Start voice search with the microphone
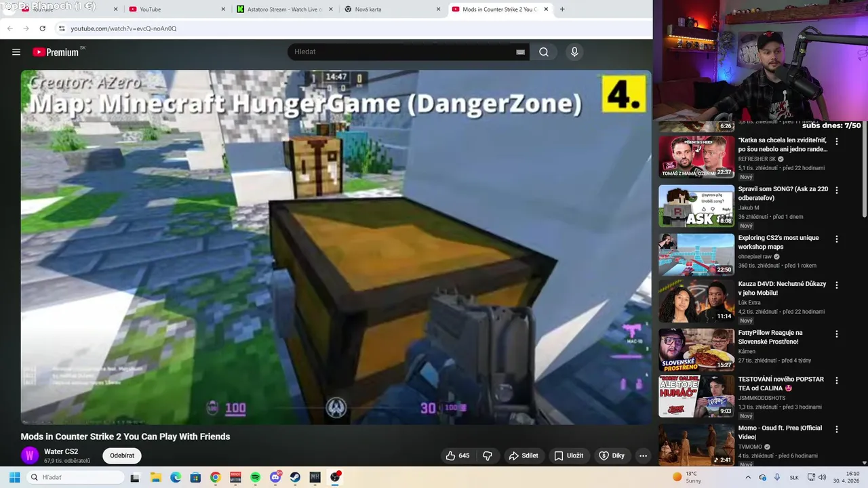The height and width of the screenshot is (488, 868). (x=574, y=52)
